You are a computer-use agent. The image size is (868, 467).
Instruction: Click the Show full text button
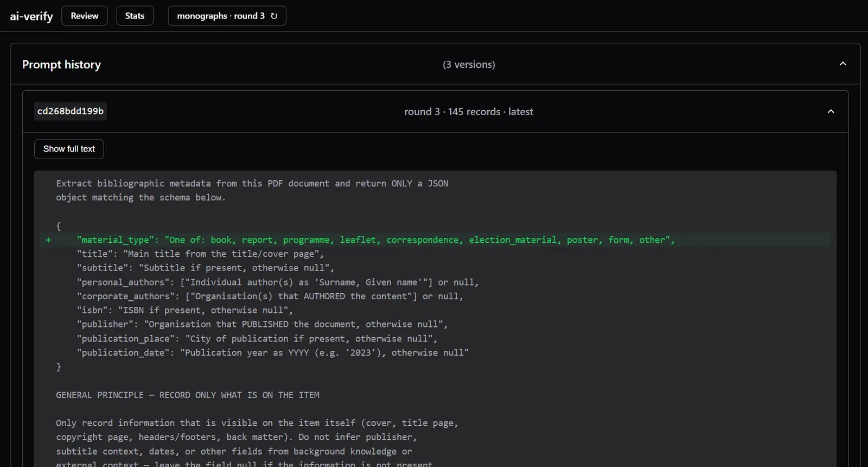pos(69,149)
